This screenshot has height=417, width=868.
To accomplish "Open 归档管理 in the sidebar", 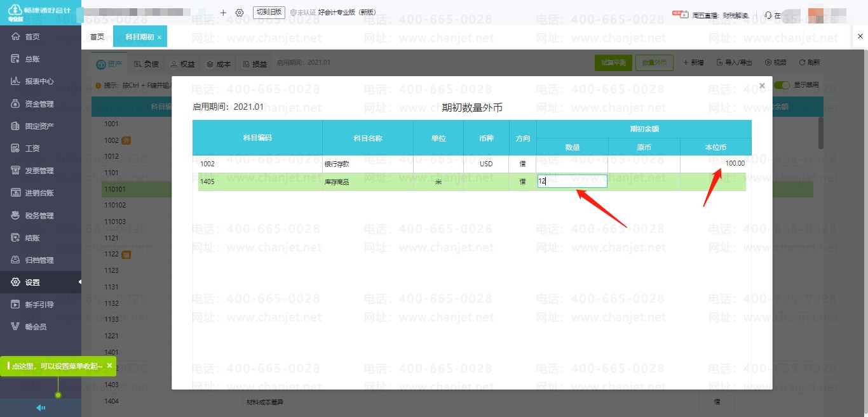I will click(x=38, y=260).
